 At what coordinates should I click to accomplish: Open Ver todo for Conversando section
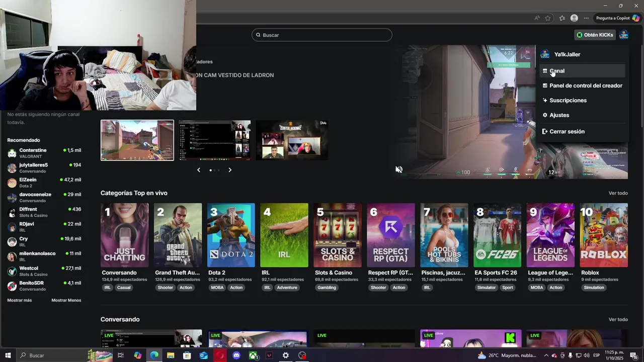click(x=618, y=319)
